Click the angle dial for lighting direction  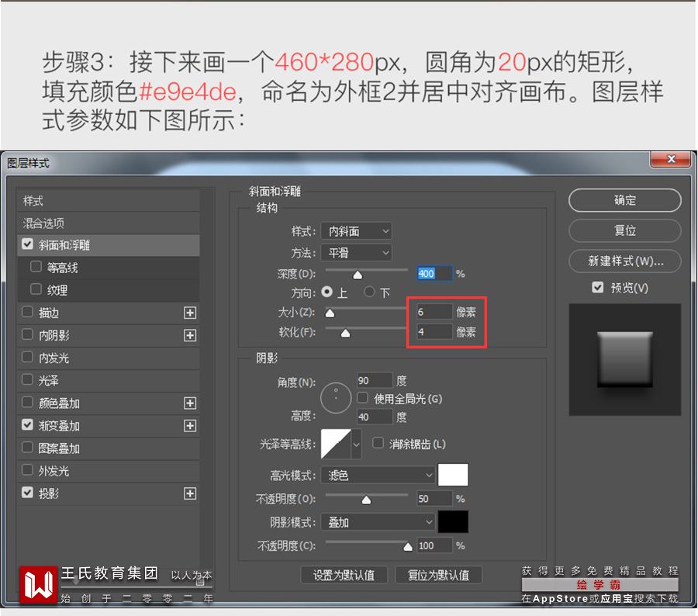(336, 398)
